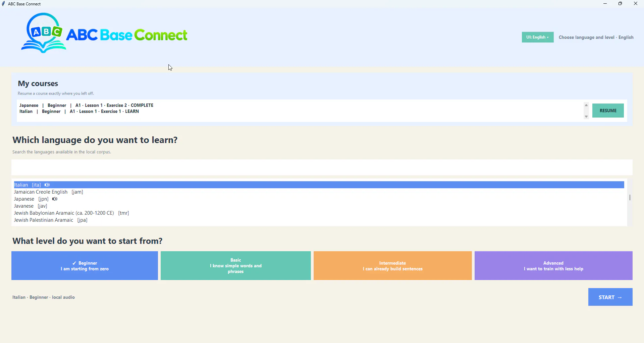
Task: Pick Javanese [jav] from the list
Action: [319, 206]
